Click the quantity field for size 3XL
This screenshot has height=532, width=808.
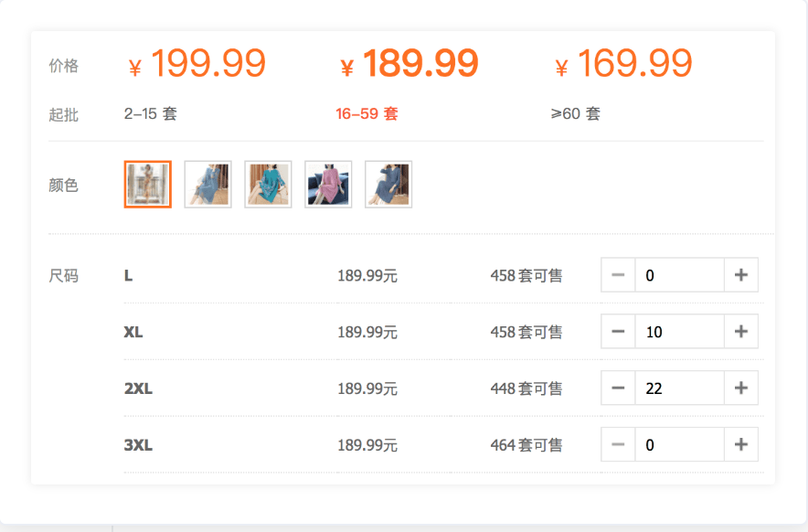point(680,444)
